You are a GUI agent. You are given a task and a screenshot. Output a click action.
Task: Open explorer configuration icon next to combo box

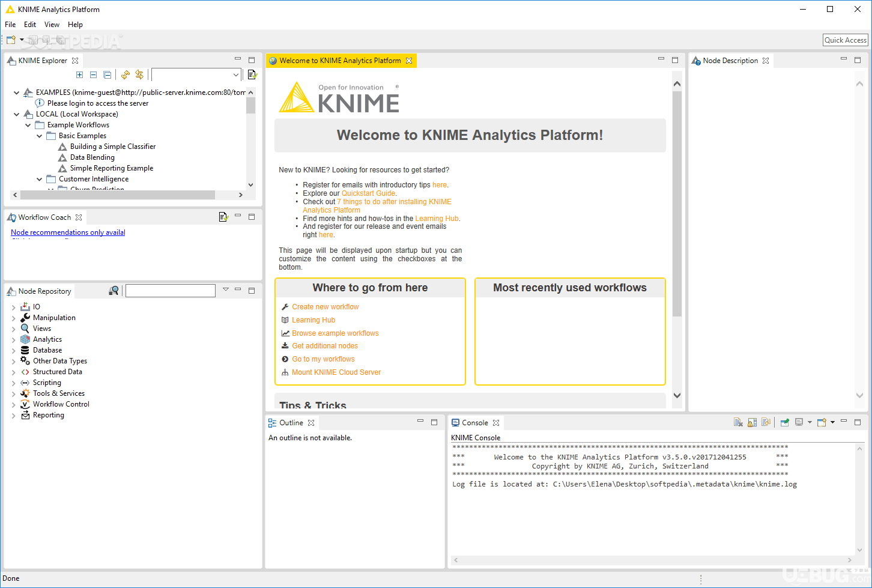click(252, 74)
